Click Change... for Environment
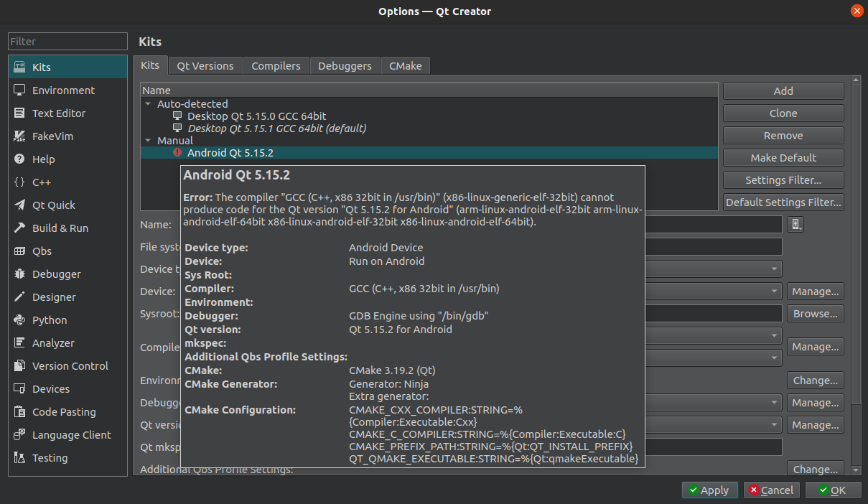 (x=816, y=381)
